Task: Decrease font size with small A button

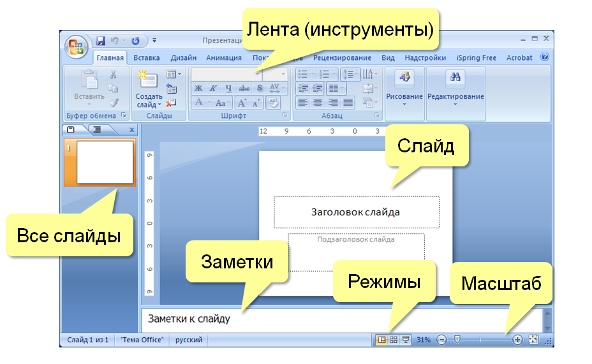Action: click(256, 103)
